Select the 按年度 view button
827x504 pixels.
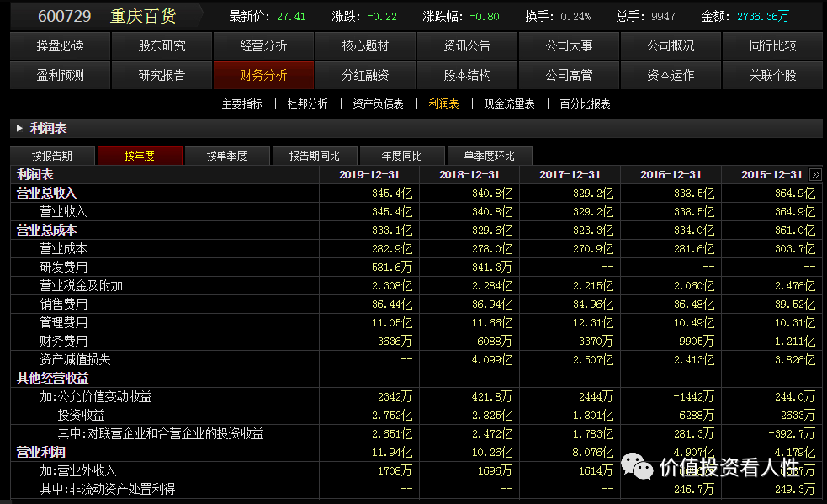(140, 156)
